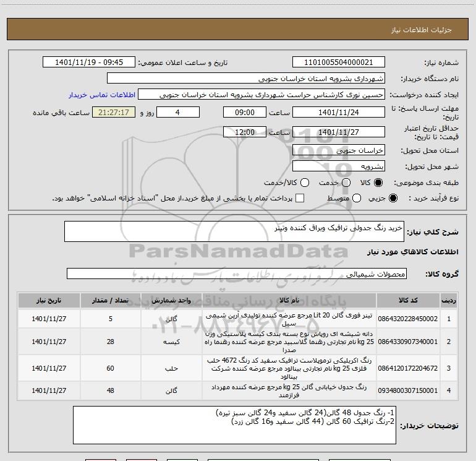Image resolution: width=476 pixels, height=461 pixels.
Task: Click the remaining days field showing 4
Action: click(x=178, y=112)
